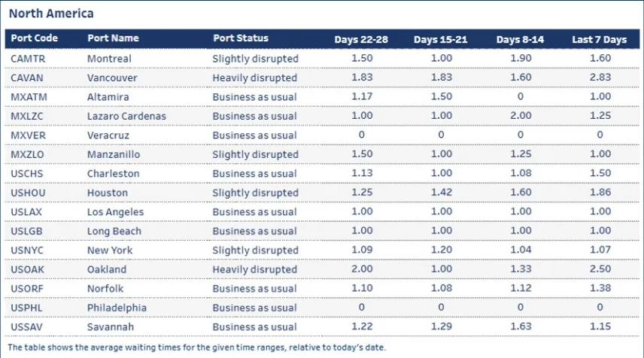The height and width of the screenshot is (358, 644).
Task: Click the Last 7 Days header
Action: point(599,39)
